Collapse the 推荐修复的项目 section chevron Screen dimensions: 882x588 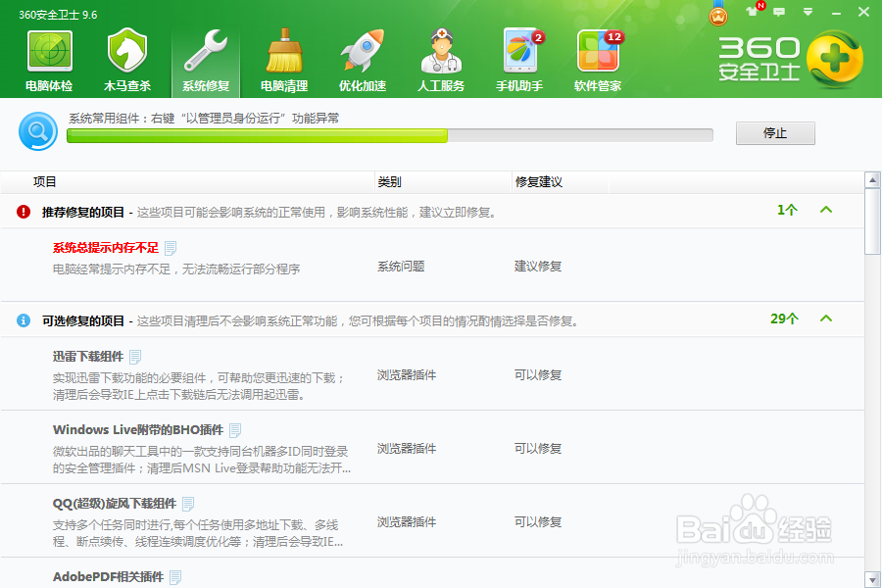(x=826, y=210)
